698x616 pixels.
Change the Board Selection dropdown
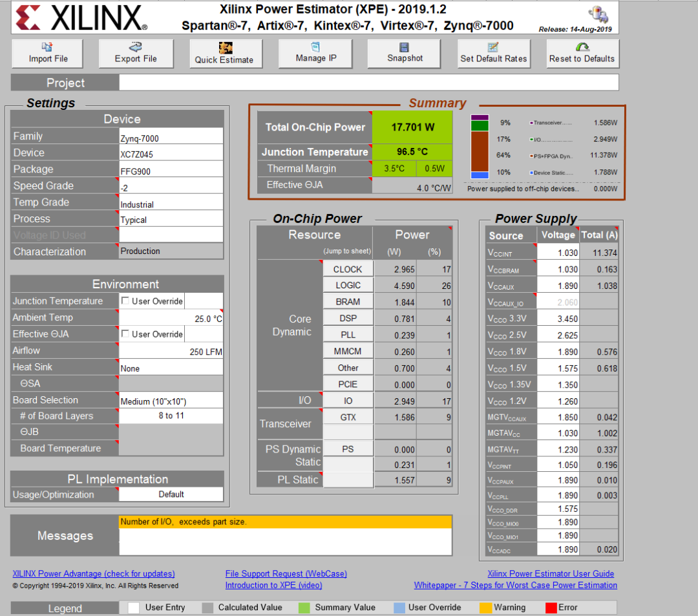point(171,399)
